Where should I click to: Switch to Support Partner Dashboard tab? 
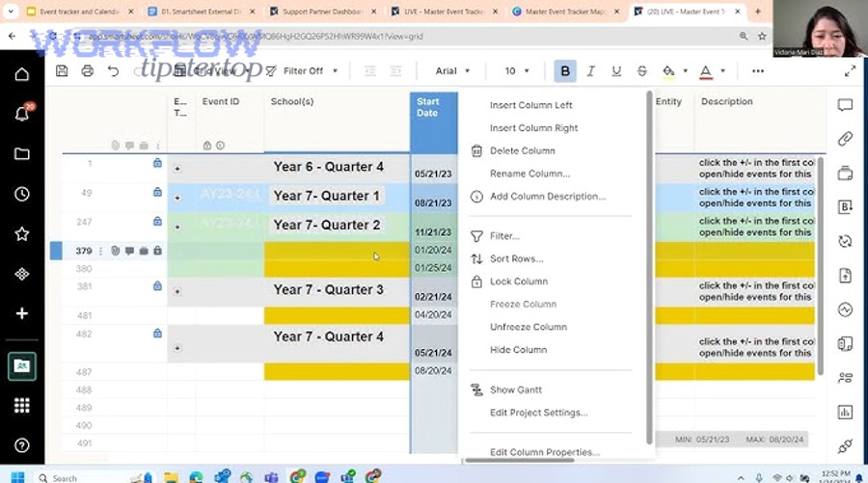pos(322,11)
